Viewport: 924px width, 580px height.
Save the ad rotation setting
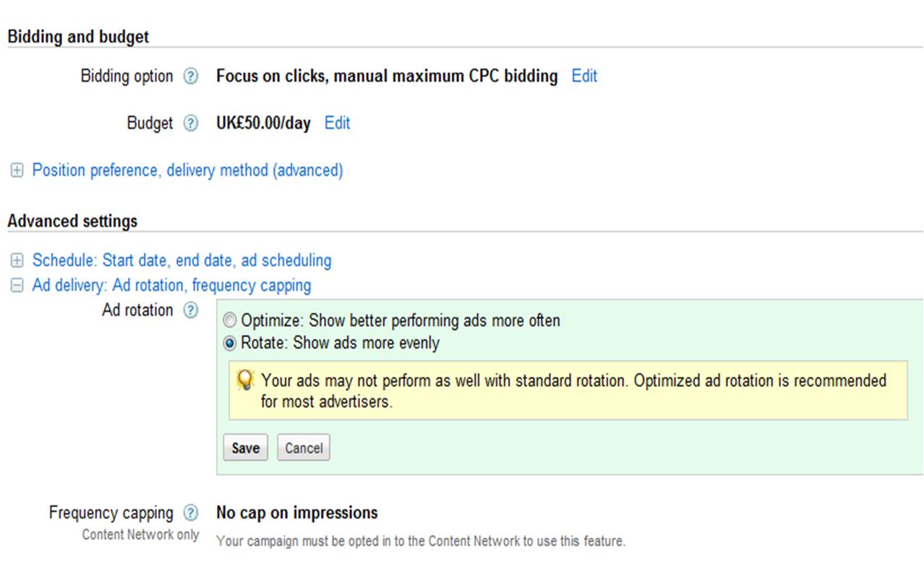246,448
